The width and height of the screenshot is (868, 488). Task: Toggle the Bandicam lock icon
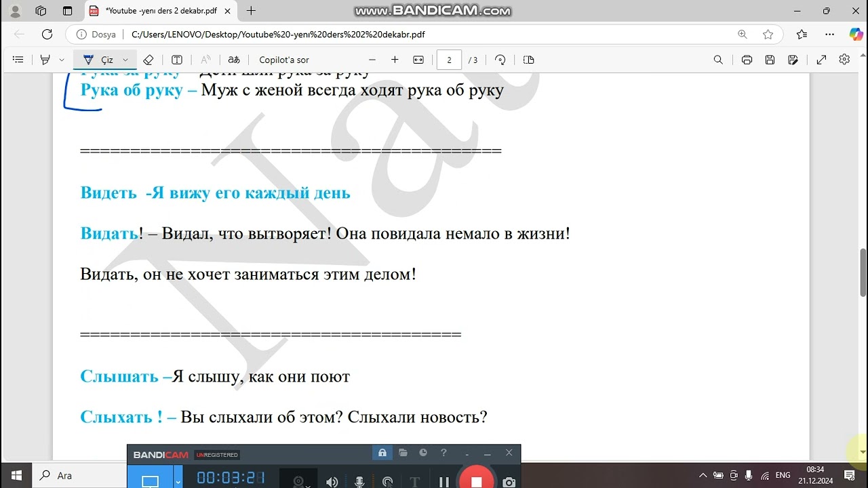pos(382,453)
